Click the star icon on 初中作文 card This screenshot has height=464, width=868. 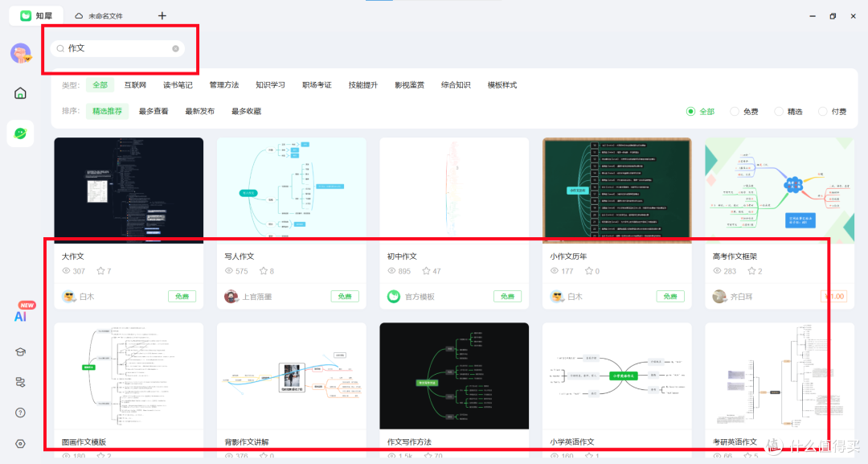(x=426, y=271)
